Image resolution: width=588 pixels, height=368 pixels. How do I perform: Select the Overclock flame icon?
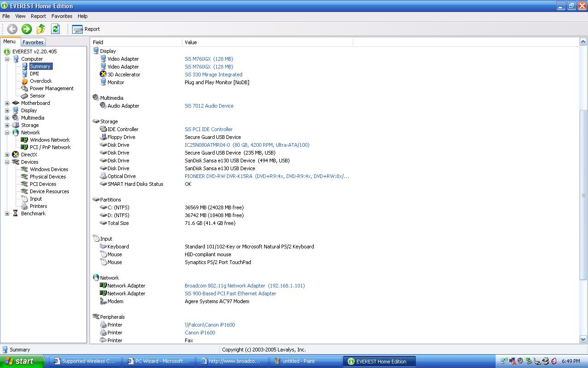click(24, 81)
